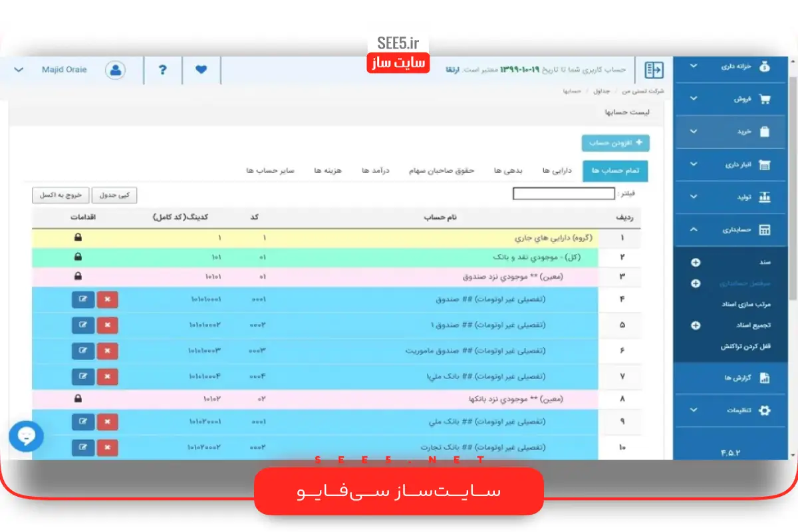Click the lock icon on موجودی نزد بانکها row
The image size is (798, 532).
[78, 399]
